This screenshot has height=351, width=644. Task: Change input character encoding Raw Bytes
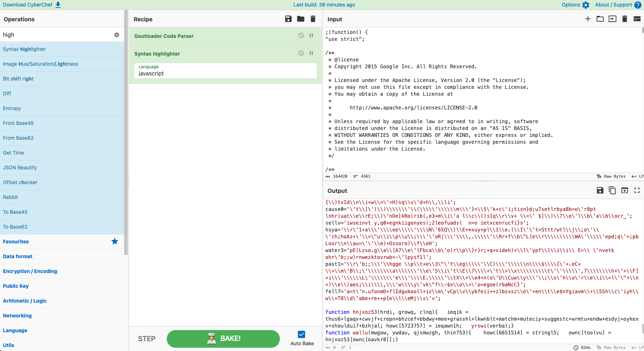click(x=611, y=177)
